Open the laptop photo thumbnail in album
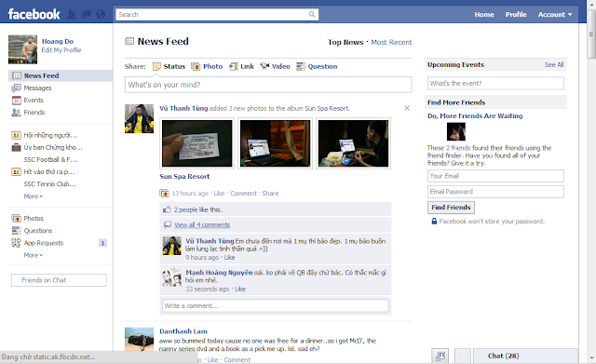596x364 pixels. pyautogui.click(x=276, y=143)
